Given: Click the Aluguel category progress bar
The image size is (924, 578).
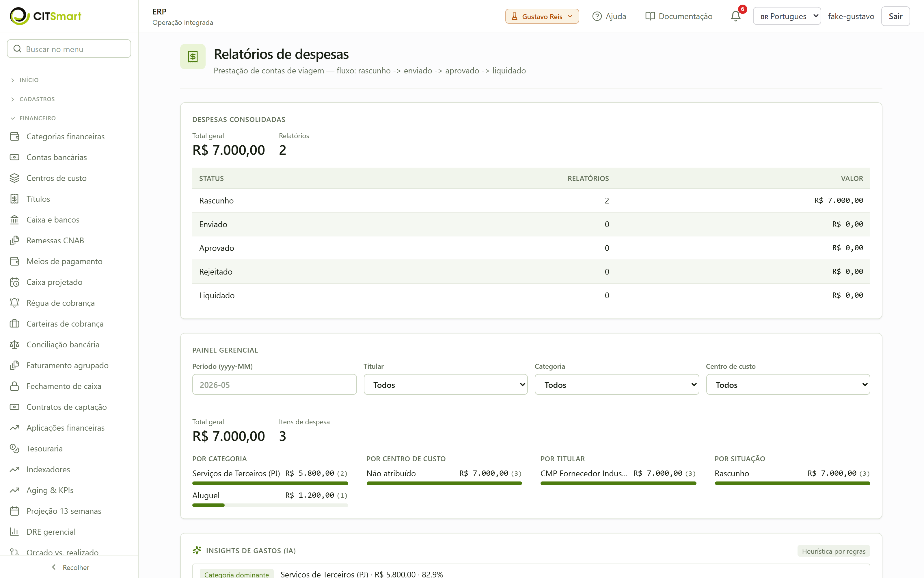Looking at the screenshot, I should click(x=270, y=505).
